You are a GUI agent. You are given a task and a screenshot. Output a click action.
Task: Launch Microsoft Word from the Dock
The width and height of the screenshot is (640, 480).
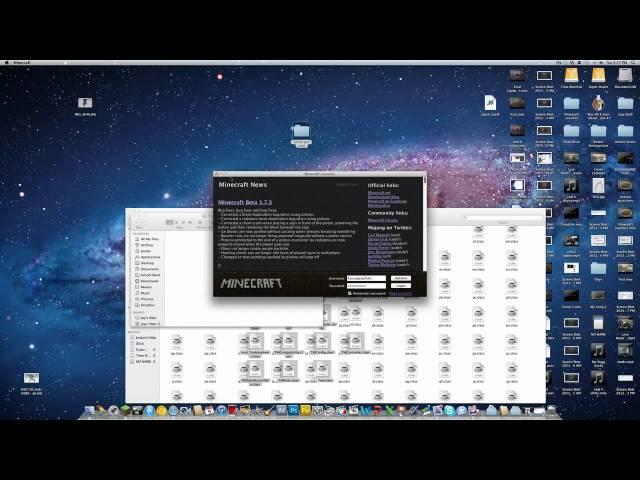click(366, 410)
